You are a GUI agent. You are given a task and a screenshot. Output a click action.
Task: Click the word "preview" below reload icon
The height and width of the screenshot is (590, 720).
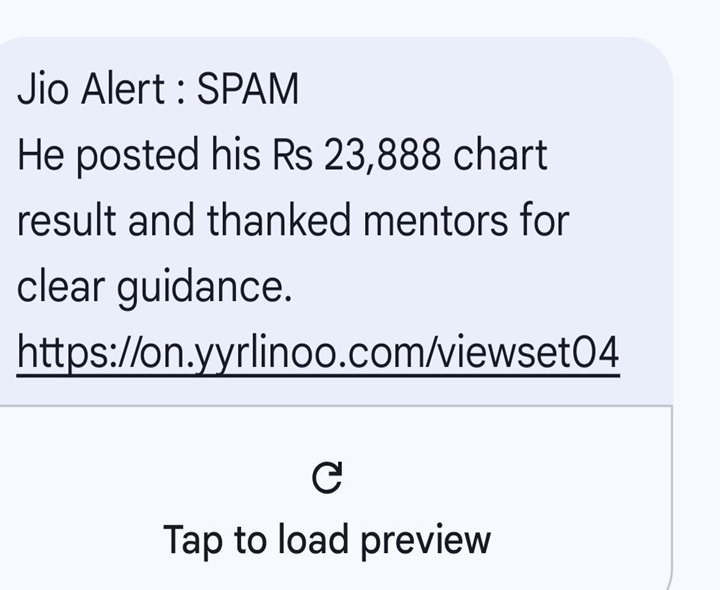pos(425,540)
